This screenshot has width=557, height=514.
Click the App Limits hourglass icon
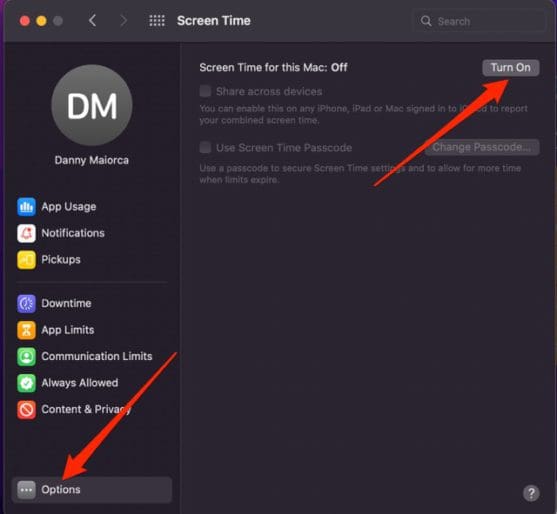point(26,330)
